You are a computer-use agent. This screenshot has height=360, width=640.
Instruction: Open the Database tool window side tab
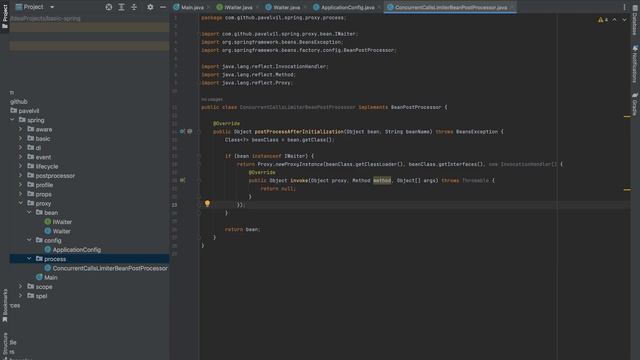635,21
